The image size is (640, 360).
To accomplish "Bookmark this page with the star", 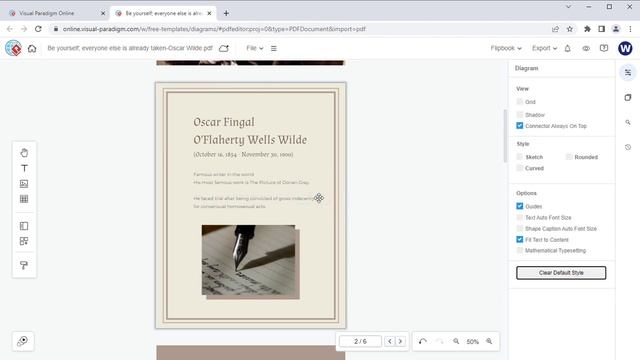I will [x=570, y=29].
